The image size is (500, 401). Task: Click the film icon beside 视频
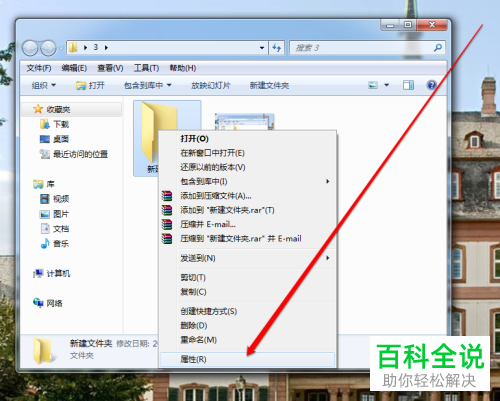(x=45, y=199)
